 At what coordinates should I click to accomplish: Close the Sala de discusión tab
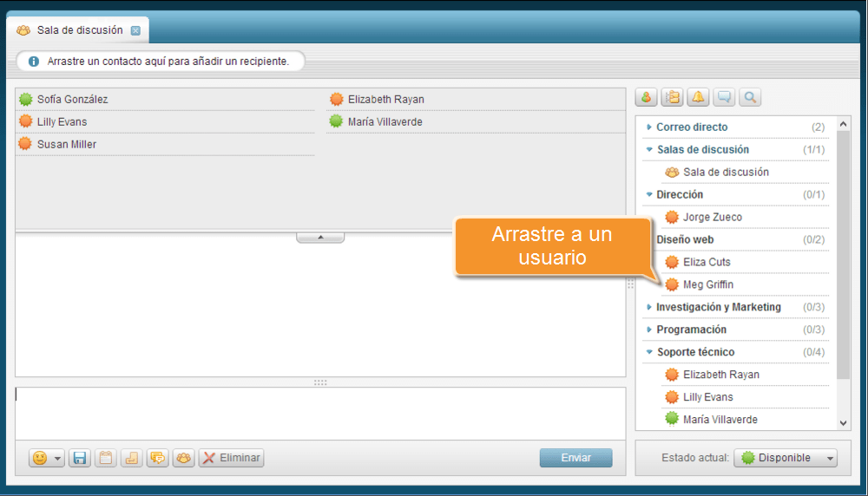point(135,30)
